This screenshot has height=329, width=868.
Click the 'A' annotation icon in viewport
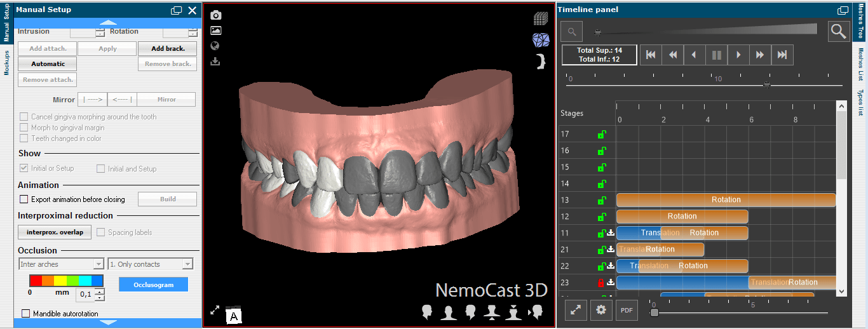(233, 315)
